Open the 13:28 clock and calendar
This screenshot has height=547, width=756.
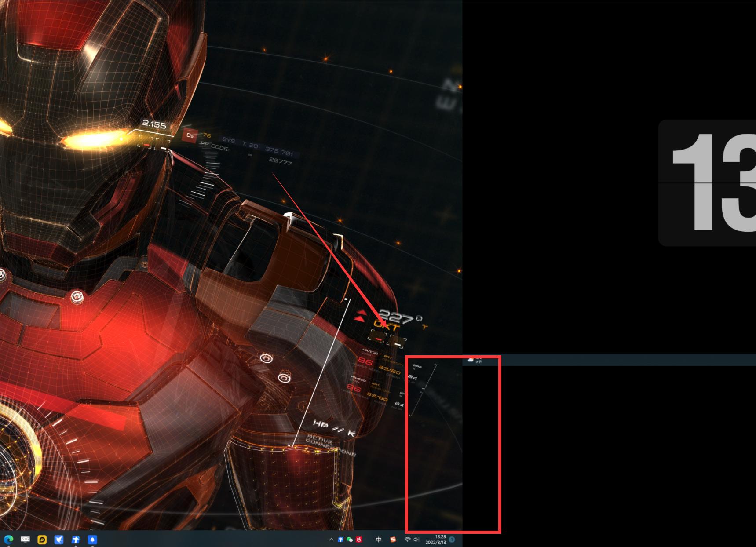coord(436,540)
